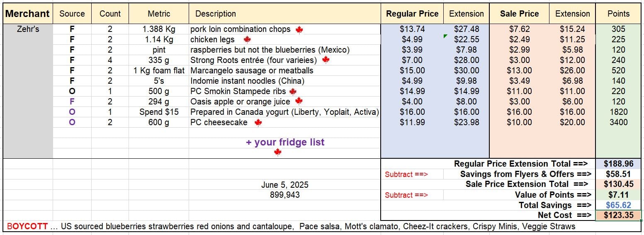Screen dimensions: 644x235
Task: Click the maple leaf beside PC cheesecake
Action: pos(258,122)
